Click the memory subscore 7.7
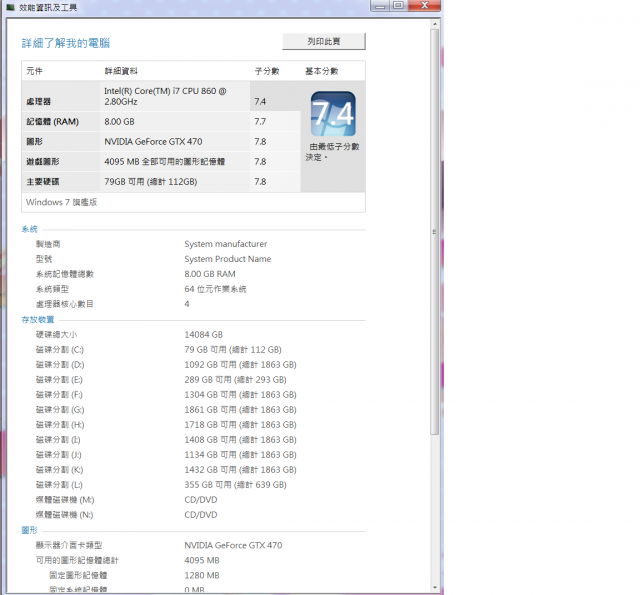This screenshot has width=640, height=595. coord(260,122)
